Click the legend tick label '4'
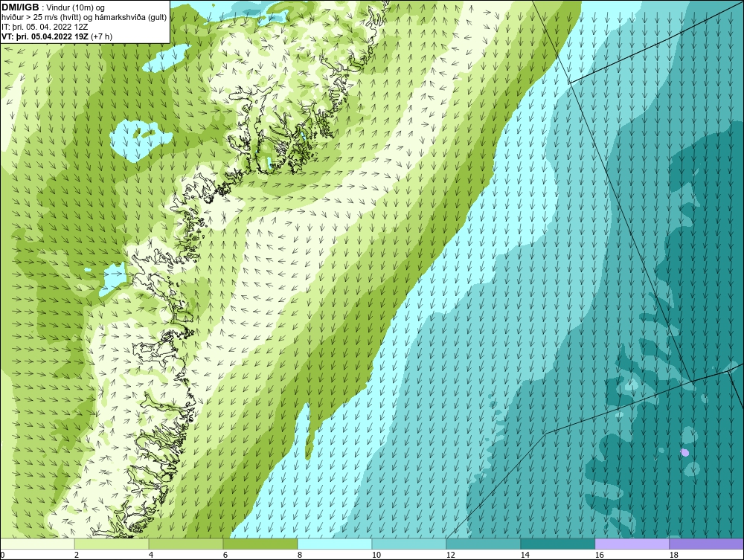The width and height of the screenshot is (744, 560). pos(151,555)
